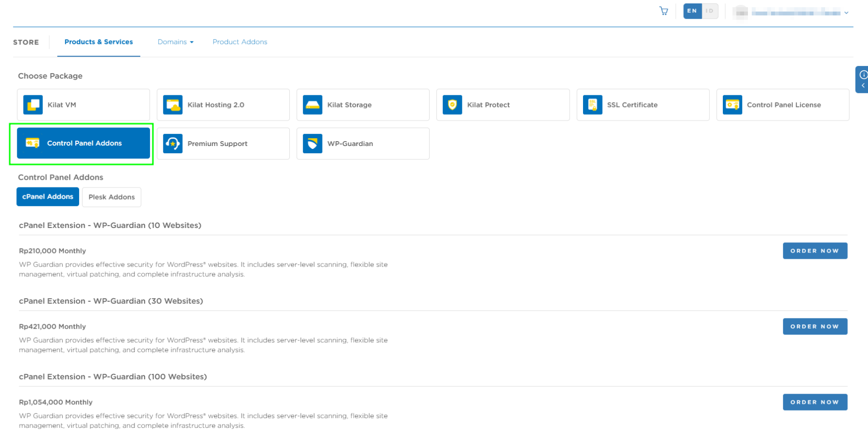Click the WP-Guardian package icon
The height and width of the screenshot is (439, 868).
tap(312, 143)
